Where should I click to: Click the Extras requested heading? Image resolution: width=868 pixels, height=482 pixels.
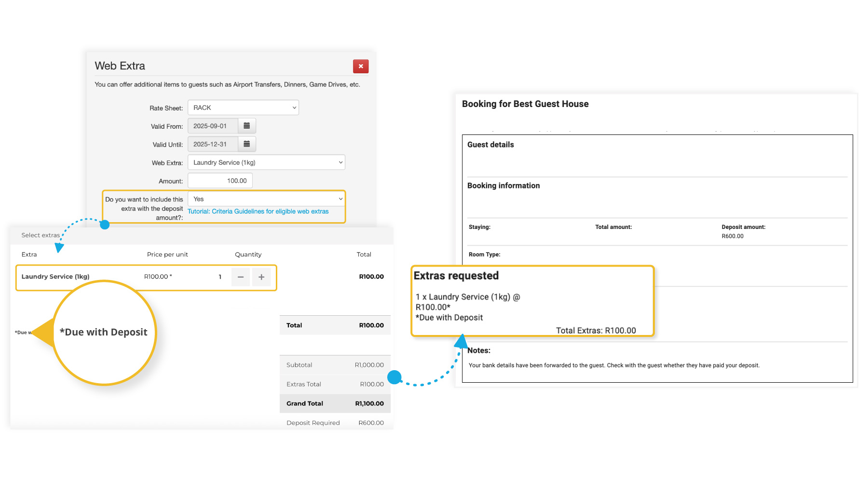click(x=456, y=276)
